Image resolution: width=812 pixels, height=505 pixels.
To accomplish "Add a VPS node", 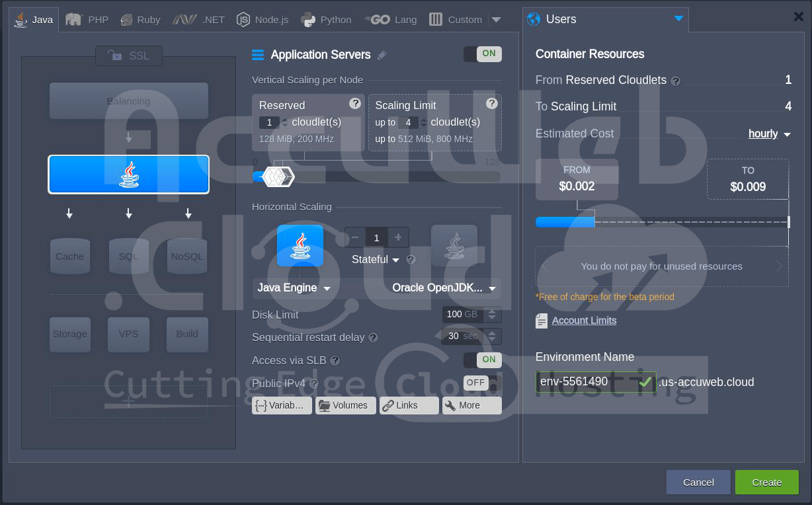I will (128, 334).
